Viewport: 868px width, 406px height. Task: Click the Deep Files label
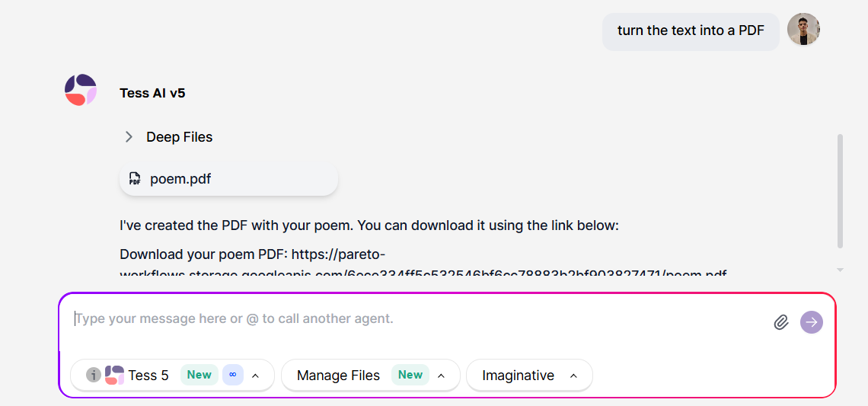pyautogui.click(x=180, y=137)
